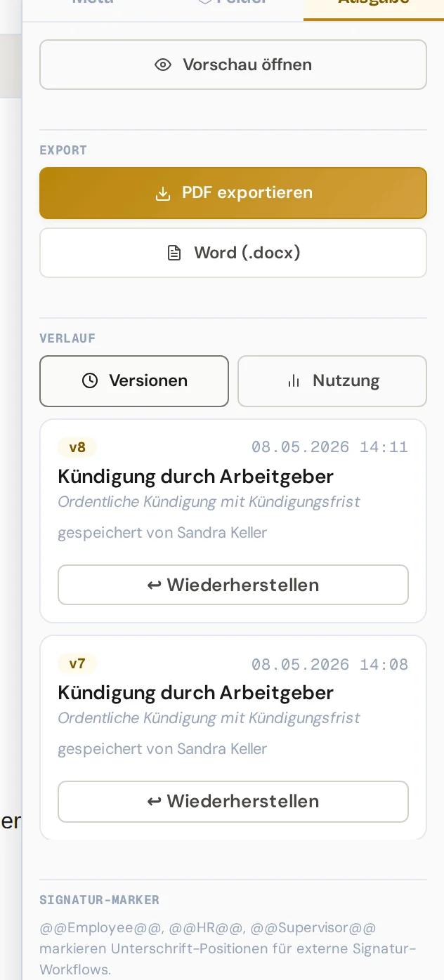Export as Word (.docx)

233,253
